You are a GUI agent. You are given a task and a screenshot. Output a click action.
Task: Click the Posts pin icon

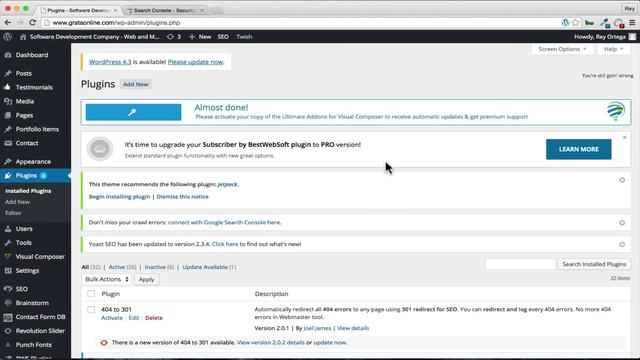[x=8, y=73]
